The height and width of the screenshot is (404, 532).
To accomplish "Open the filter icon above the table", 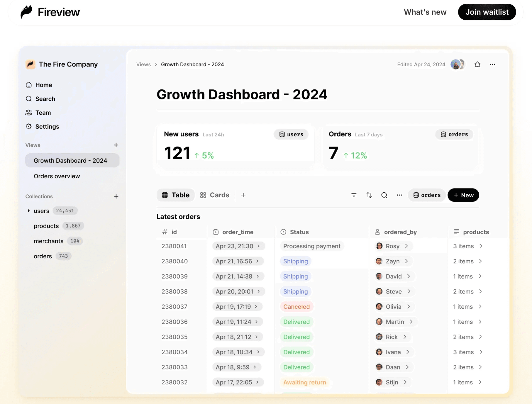I will click(x=354, y=195).
